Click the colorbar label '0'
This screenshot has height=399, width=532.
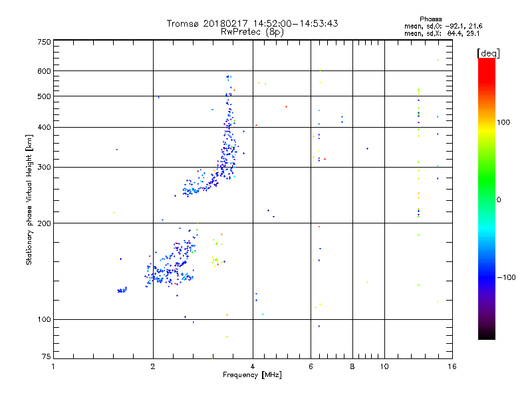pos(499,200)
